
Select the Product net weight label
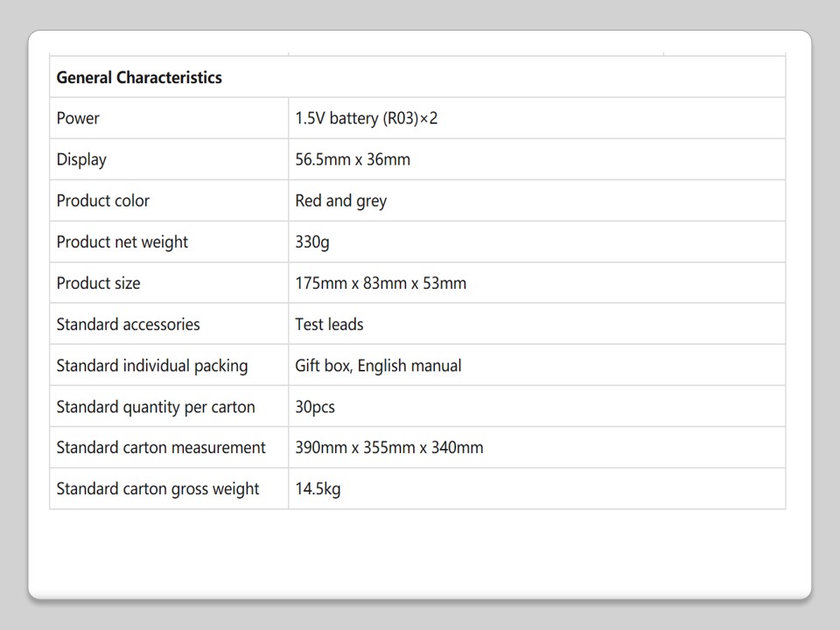pos(122,241)
